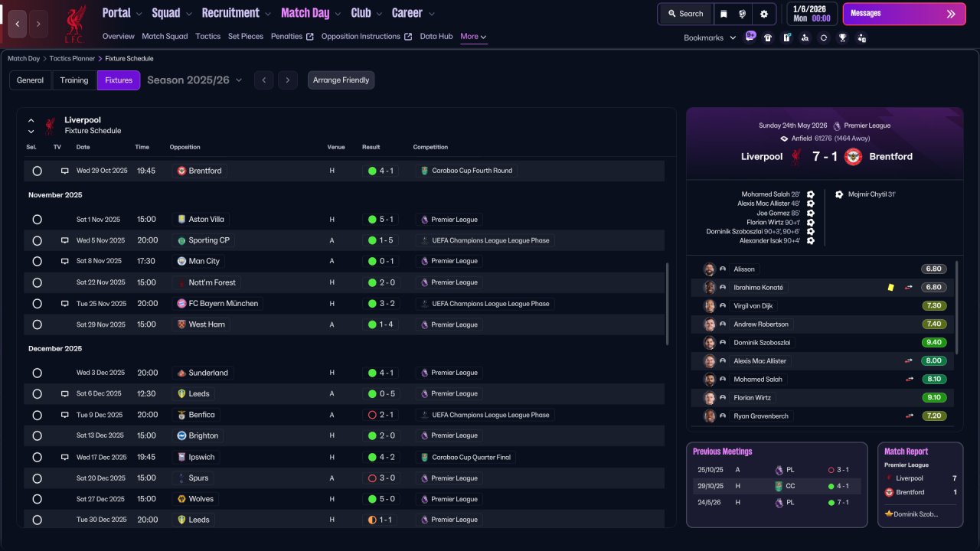Open the Match Squad submenu item

[x=165, y=37]
